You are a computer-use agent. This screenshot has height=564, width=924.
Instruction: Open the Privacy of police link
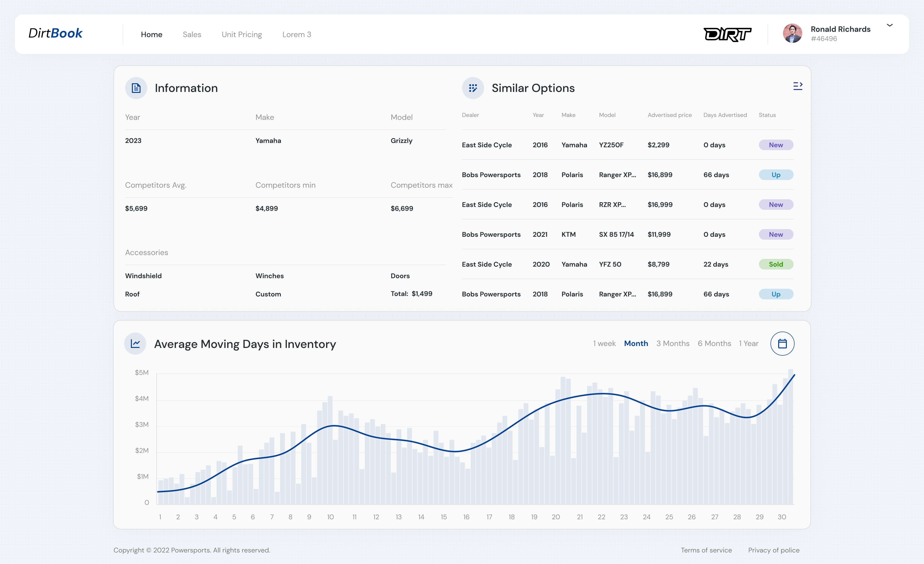774,550
